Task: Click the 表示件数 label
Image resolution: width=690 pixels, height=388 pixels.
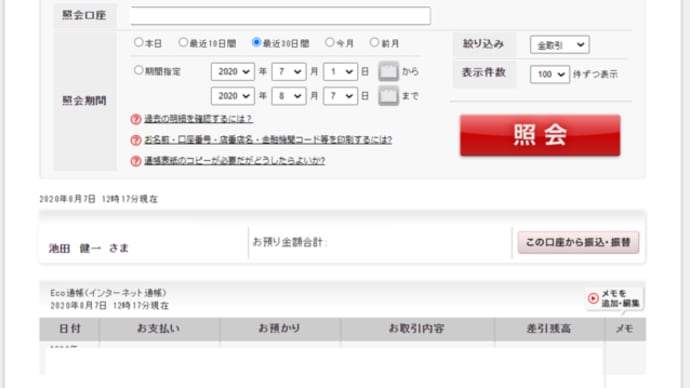Action: [x=483, y=73]
